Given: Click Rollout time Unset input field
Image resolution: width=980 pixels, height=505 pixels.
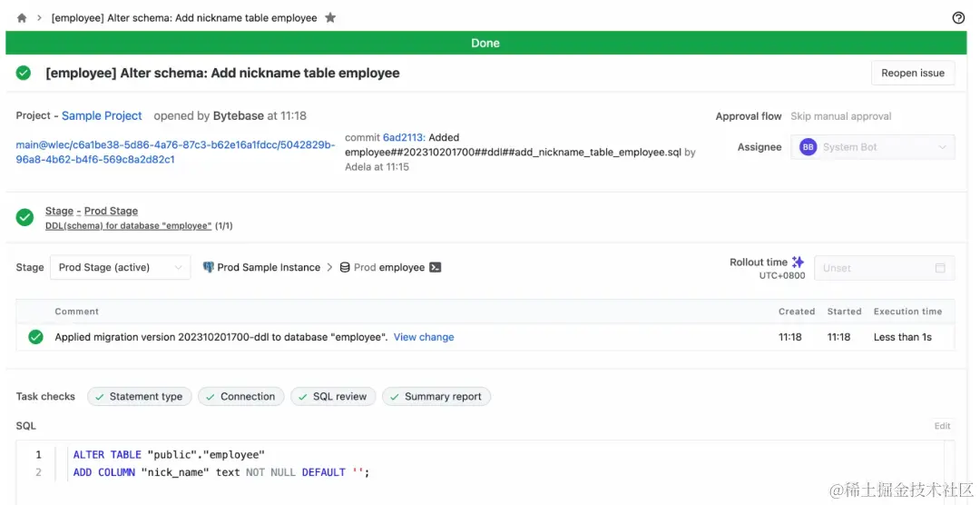Looking at the screenshot, I should click(885, 268).
